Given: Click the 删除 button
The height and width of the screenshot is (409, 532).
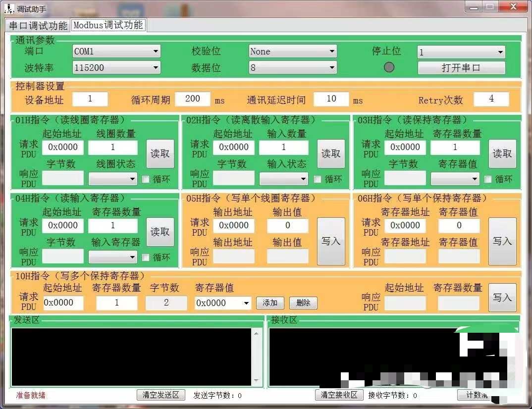Looking at the screenshot, I should pos(303,303).
